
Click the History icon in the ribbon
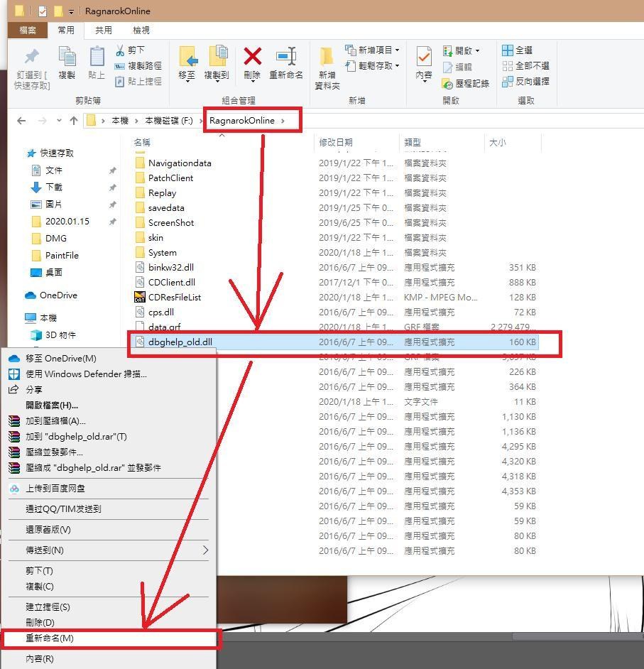pos(447,84)
